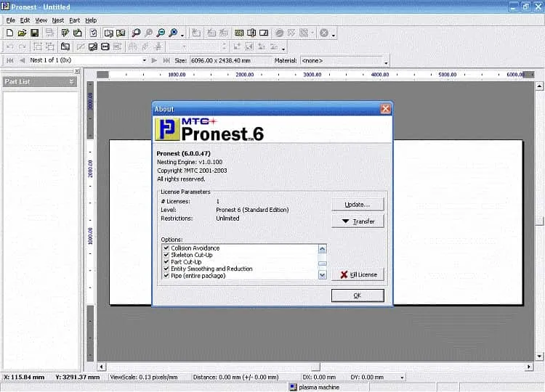This screenshot has height=392, width=545.
Task: Save using the floppy disk icon
Action: (34, 33)
